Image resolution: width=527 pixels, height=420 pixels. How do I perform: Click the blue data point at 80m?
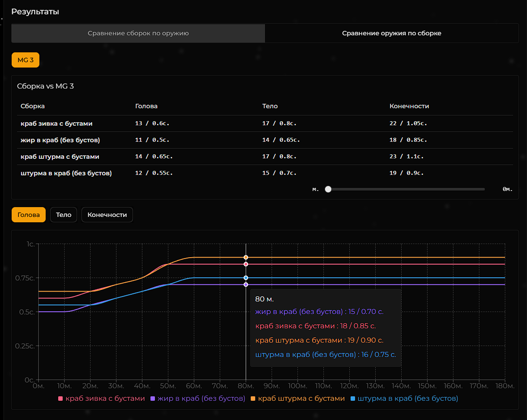pos(246,278)
